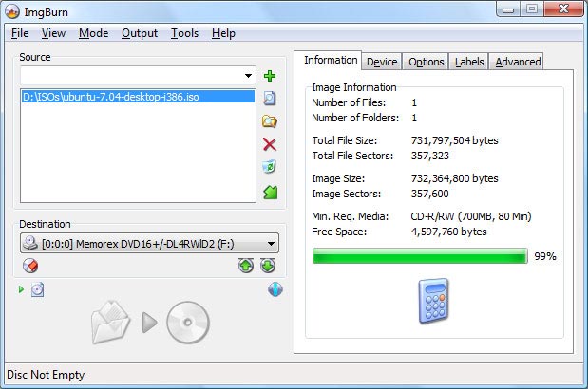Click the green plus add-source icon
The width and height of the screenshot is (588, 389).
tap(270, 76)
